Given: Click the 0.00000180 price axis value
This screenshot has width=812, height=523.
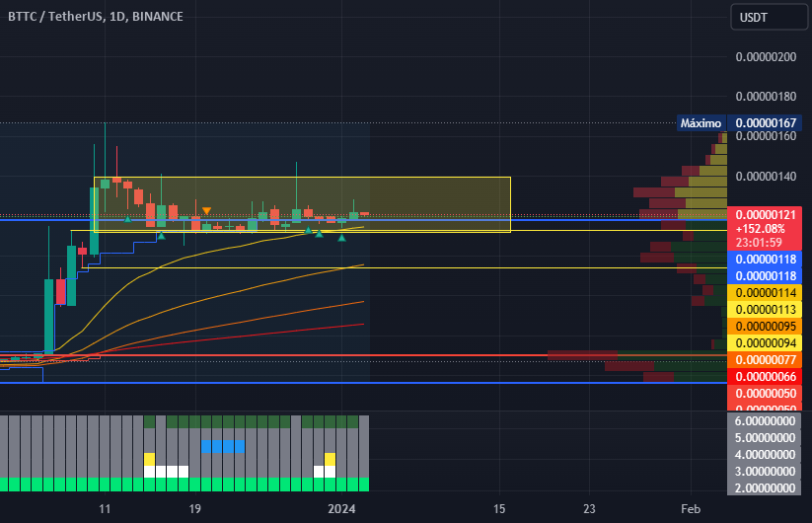Looking at the screenshot, I should pos(766,97).
